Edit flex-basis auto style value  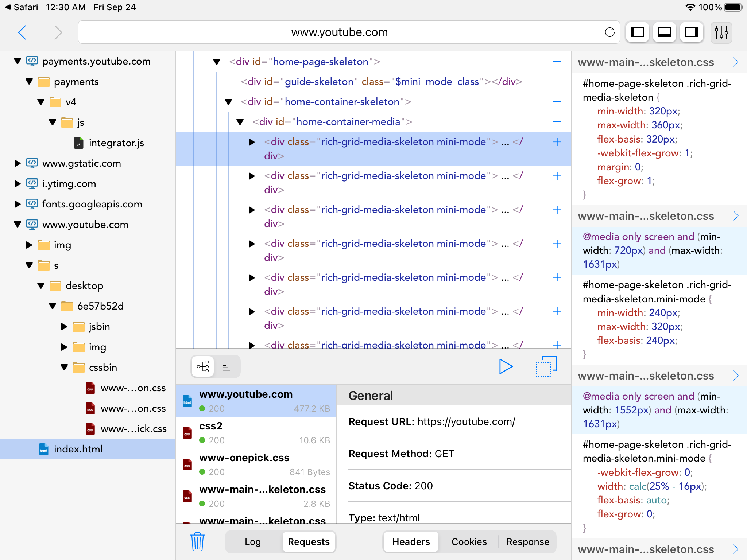pyautogui.click(x=657, y=500)
